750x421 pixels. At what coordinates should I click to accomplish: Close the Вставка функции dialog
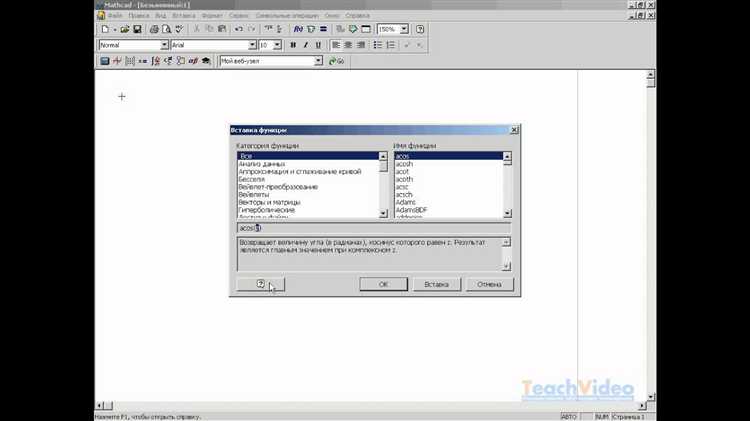click(x=514, y=130)
